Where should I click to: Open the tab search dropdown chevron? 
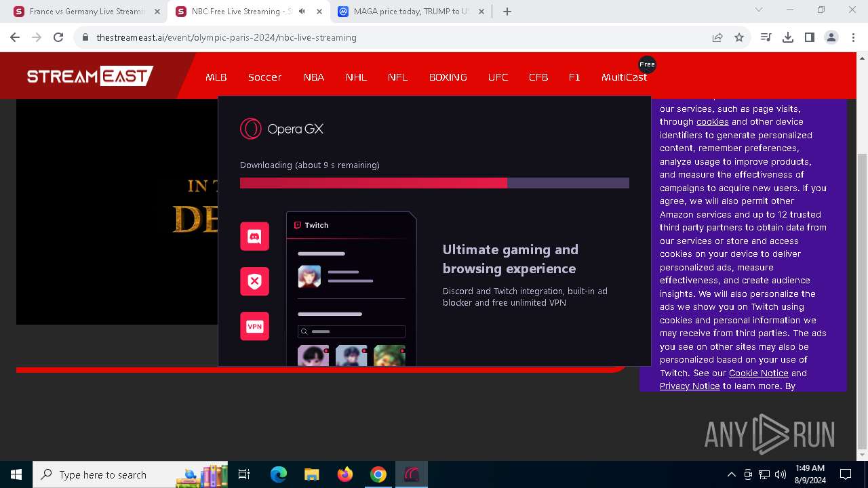click(759, 10)
